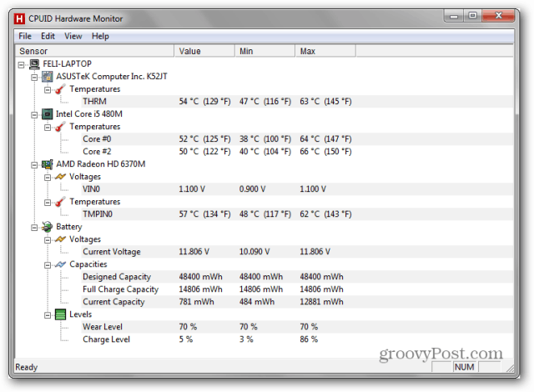This screenshot has height=392, width=534.
Task: Collapse the AMD Radeon HD 6370M node
Action: 34,165
